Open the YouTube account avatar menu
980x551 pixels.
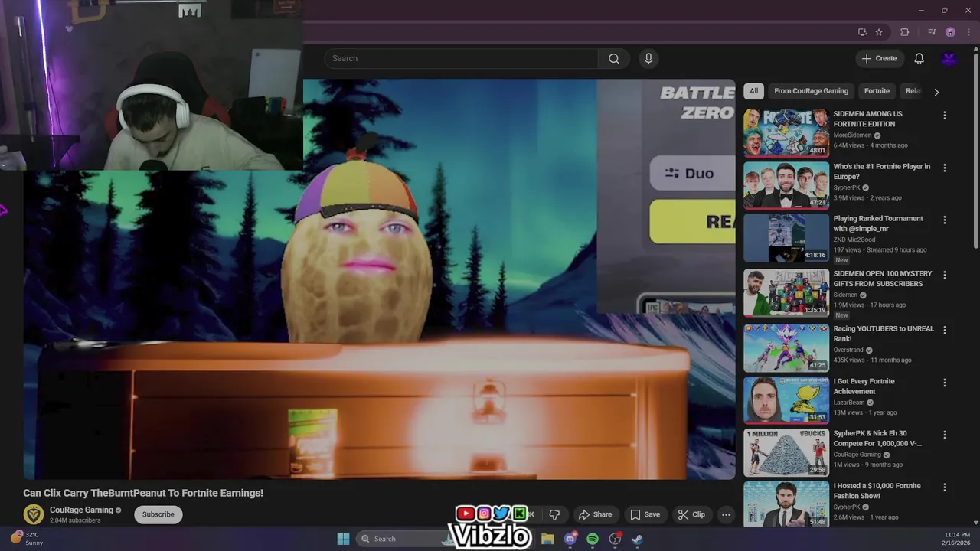tap(949, 59)
